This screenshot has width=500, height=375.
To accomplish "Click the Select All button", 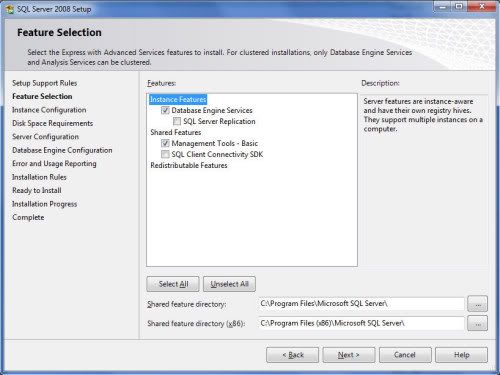I will coord(173,284).
